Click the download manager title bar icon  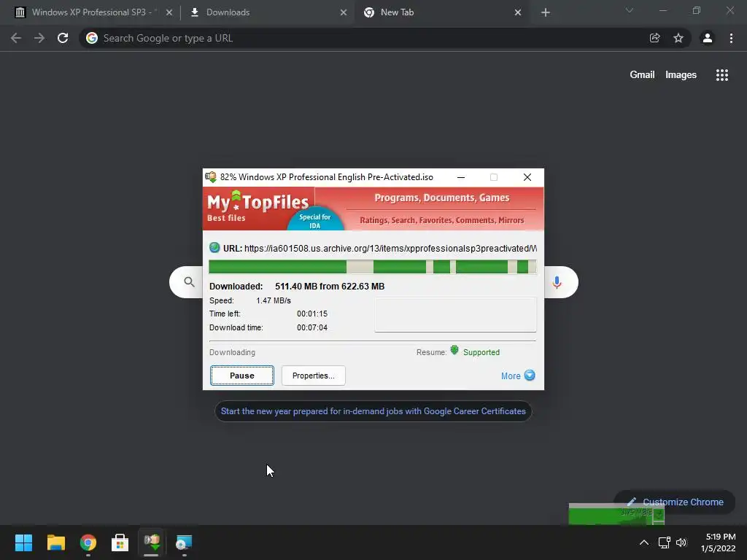211,177
